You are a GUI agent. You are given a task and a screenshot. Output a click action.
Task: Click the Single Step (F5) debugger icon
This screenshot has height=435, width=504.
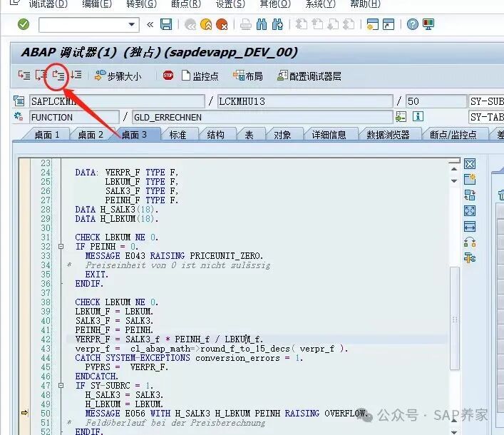[24, 76]
